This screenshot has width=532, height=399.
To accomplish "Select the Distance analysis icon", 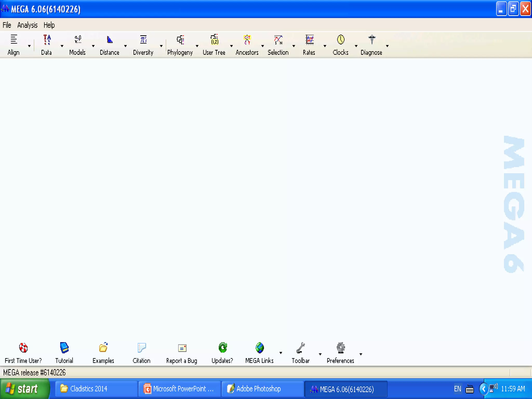I will [x=110, y=40].
